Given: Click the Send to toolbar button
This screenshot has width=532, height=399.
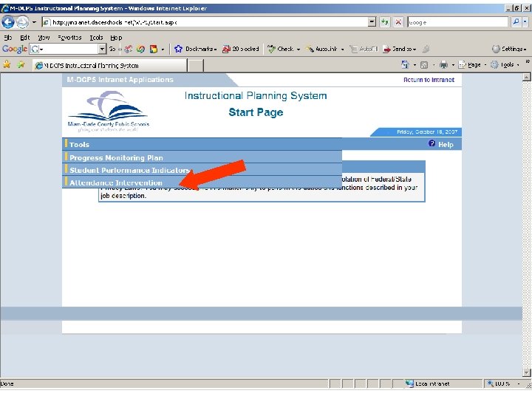Looking at the screenshot, I should coord(399,50).
